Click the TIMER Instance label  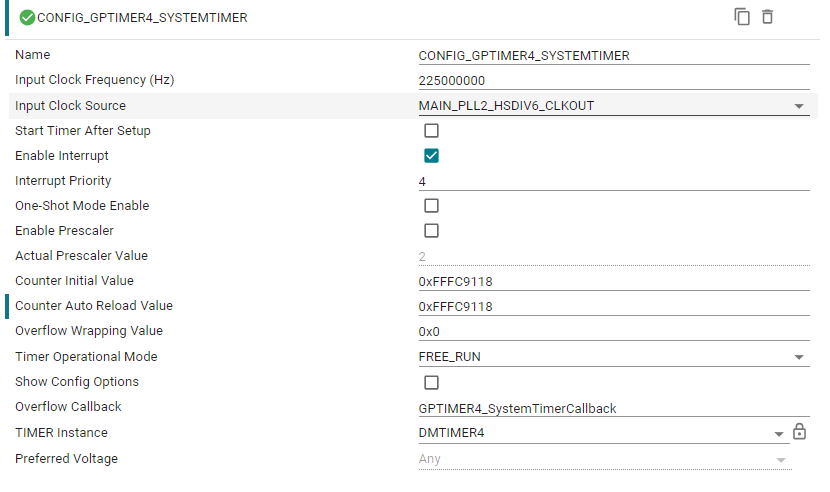(61, 432)
